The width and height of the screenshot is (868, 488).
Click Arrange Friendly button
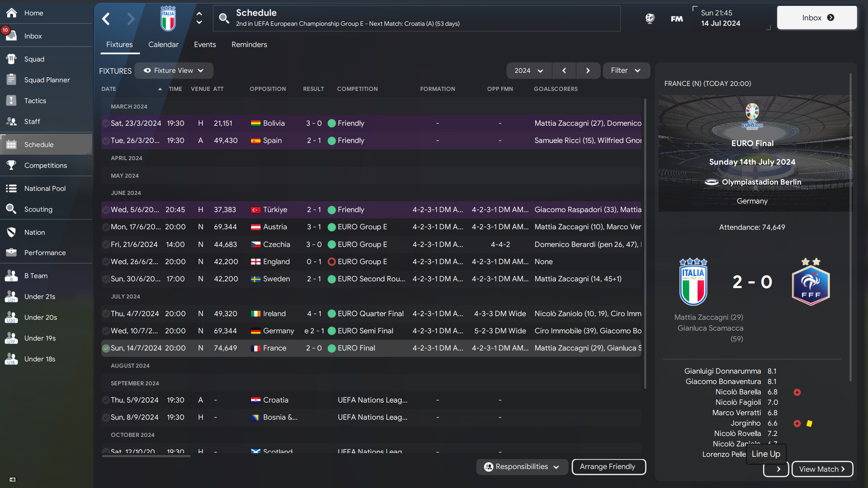(x=608, y=467)
